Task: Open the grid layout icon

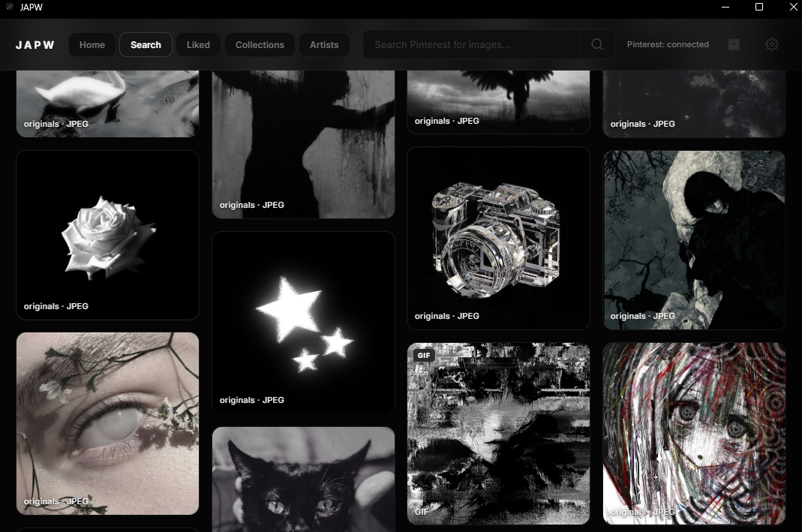Action: 734,44
